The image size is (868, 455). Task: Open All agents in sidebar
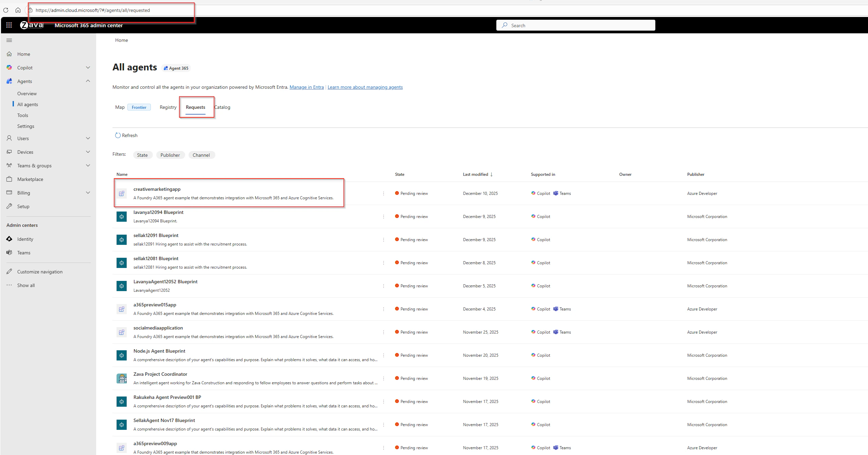28,104
